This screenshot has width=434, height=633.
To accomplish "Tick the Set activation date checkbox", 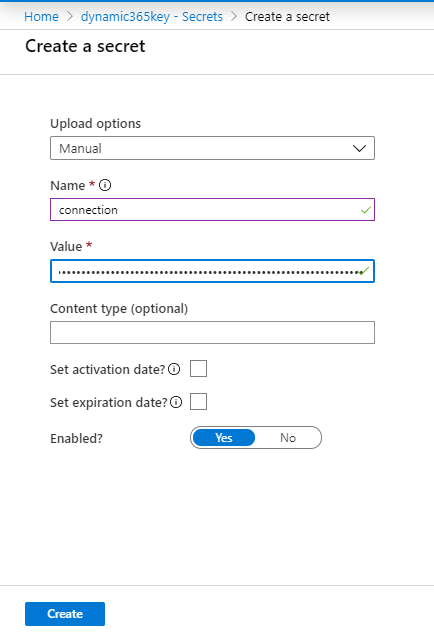I will tap(198, 369).
